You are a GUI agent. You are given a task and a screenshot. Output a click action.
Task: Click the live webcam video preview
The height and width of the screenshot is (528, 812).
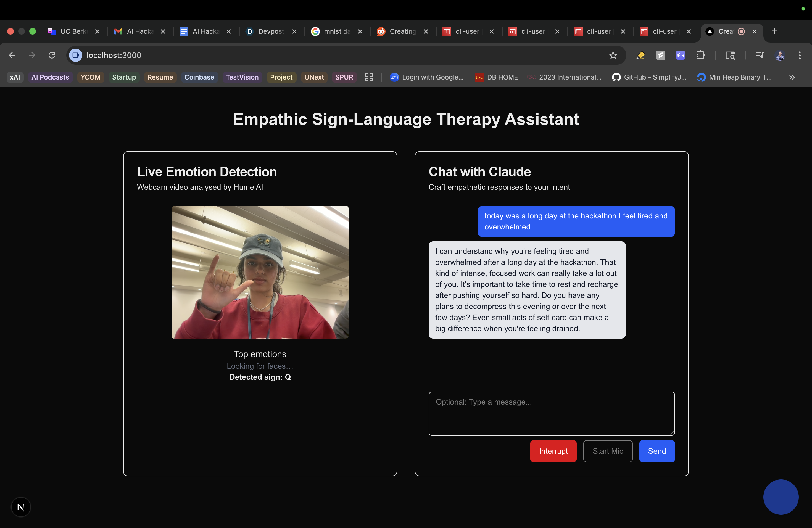(x=260, y=272)
